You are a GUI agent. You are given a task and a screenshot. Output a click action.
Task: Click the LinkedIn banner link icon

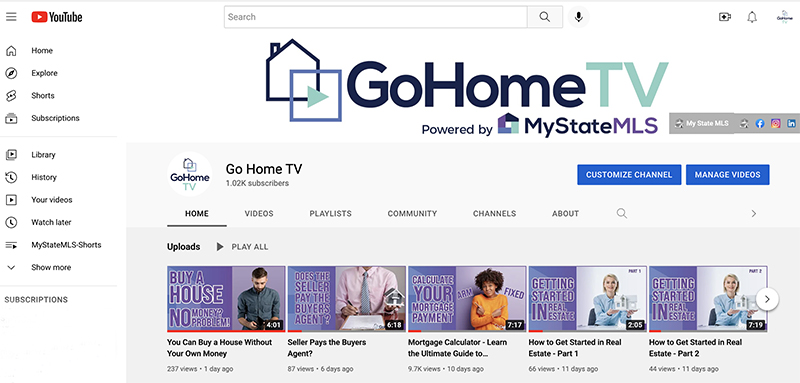[x=791, y=123]
